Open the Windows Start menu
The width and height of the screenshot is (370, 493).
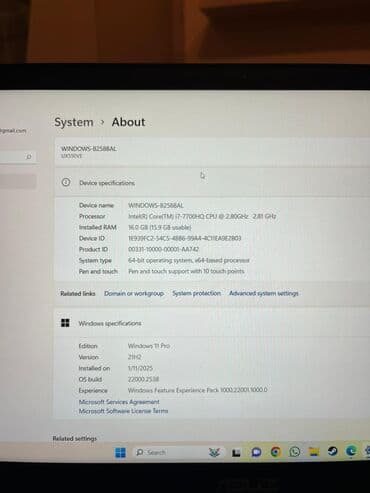[120, 452]
